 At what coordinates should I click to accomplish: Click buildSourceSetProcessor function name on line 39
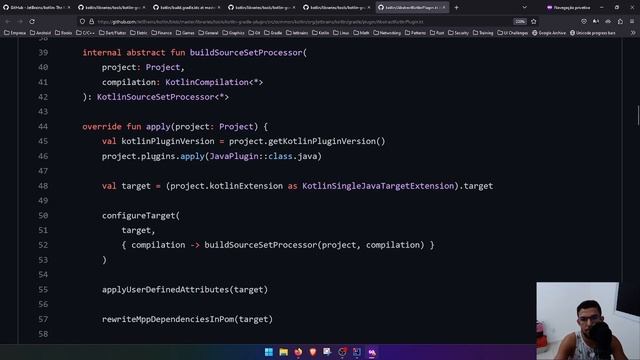point(246,53)
